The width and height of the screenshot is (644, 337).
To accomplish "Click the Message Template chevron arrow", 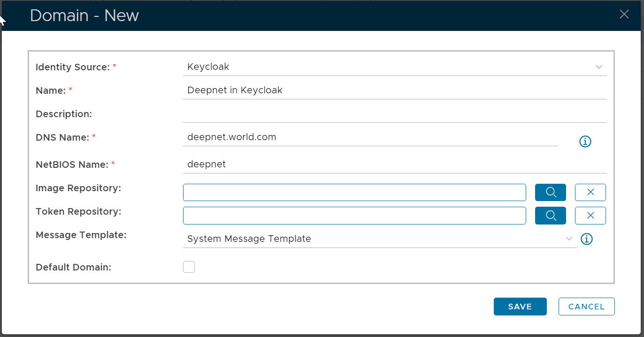I will click(569, 239).
